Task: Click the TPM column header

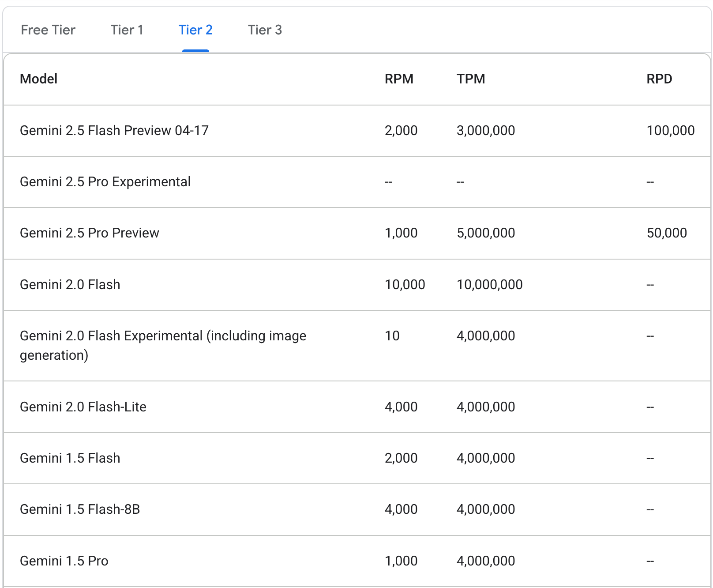Action: (x=471, y=79)
